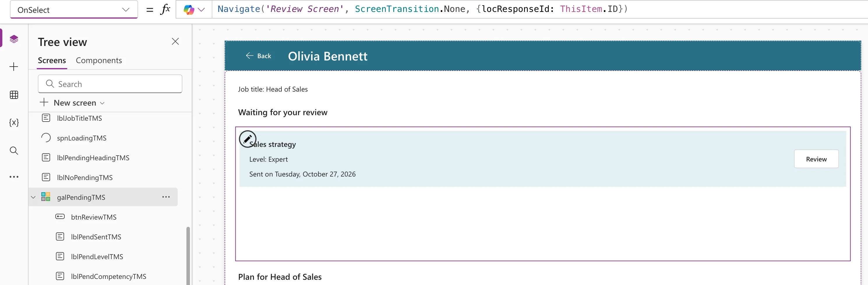
Task: Click the 'Level: Expert' label
Action: click(269, 159)
